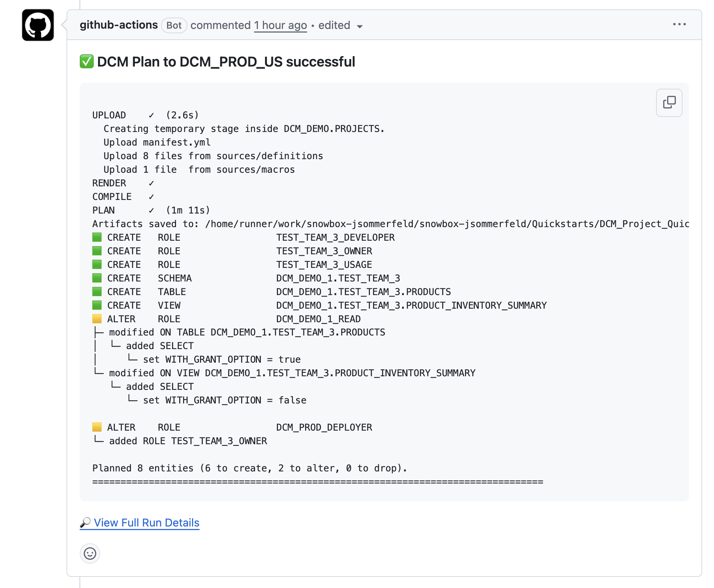Click DCM_DEMO_1.TEST_TEAM_3.PRODUCTS in CREATE TABLE row
Image resolution: width=714 pixels, height=588 pixels.
363,292
